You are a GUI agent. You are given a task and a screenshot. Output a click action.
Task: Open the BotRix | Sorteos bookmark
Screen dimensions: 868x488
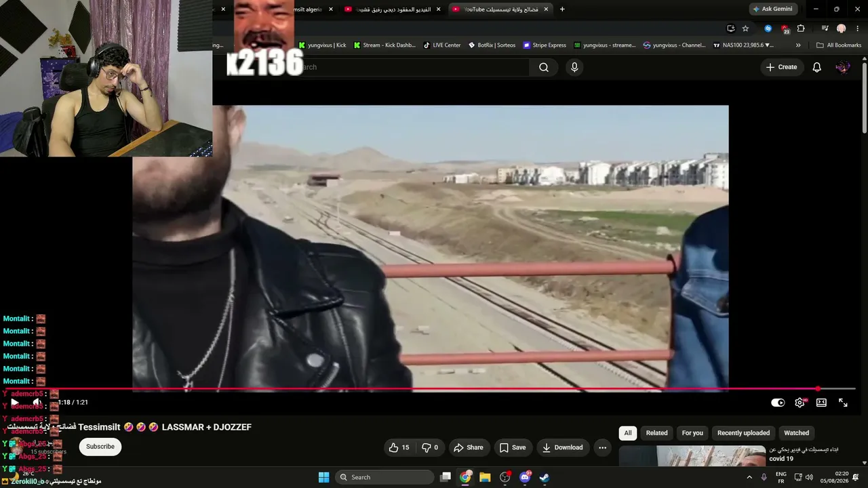click(x=492, y=45)
